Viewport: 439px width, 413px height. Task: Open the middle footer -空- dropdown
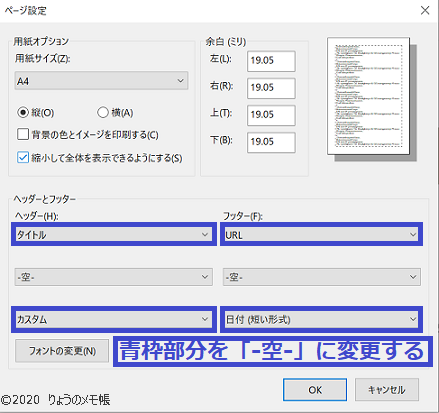pyautogui.click(x=322, y=277)
